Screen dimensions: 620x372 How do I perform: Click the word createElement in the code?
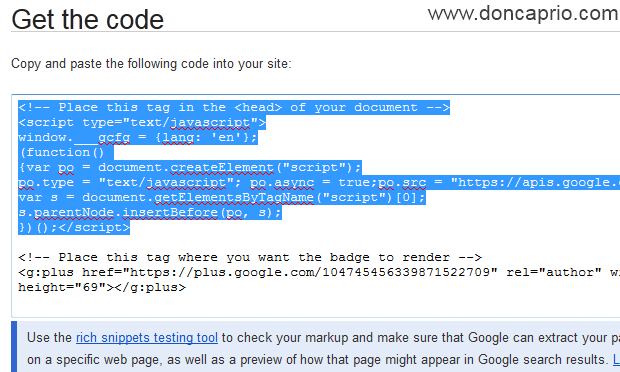(x=222, y=168)
